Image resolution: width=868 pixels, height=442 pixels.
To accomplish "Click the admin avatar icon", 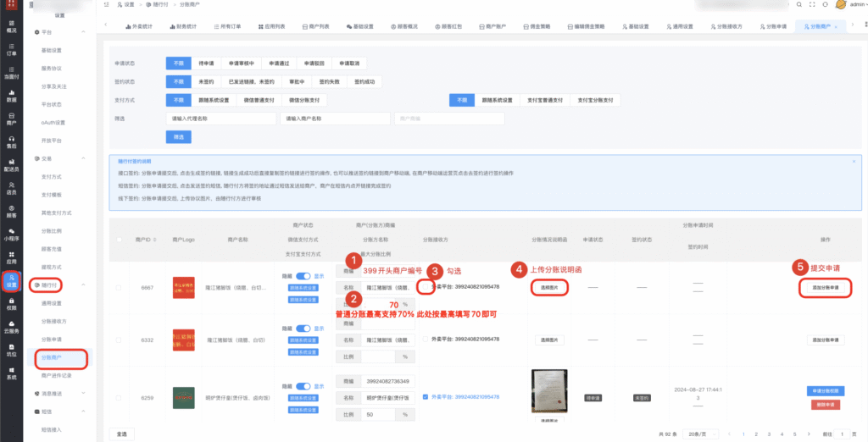I will (x=840, y=4).
